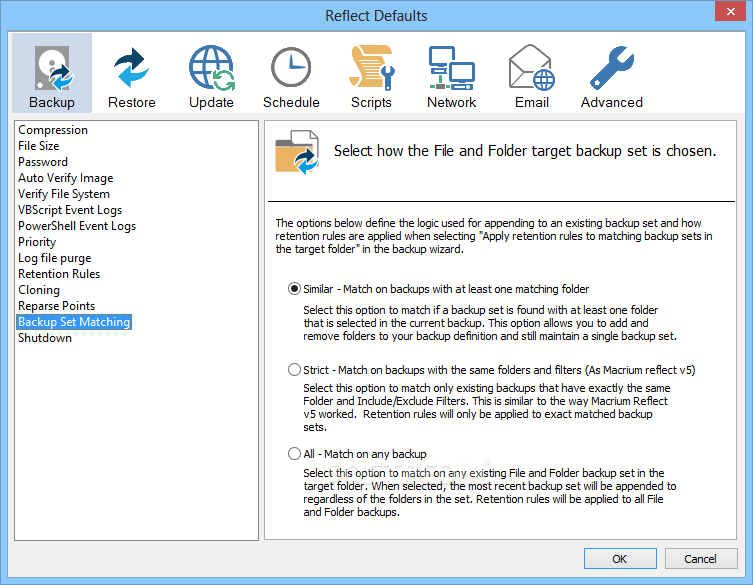
Task: Close the Reflect Defaults dialog
Action: 730,11
